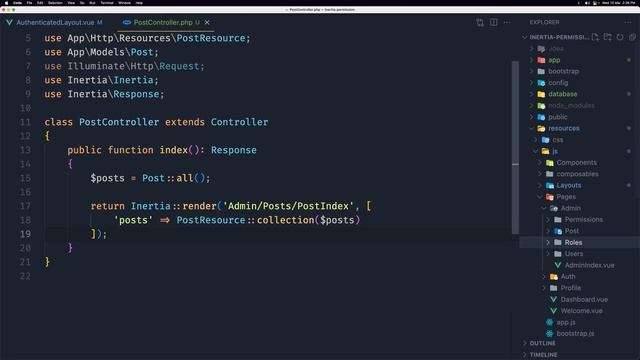Expand the composables folder chevron
The height and width of the screenshot is (360, 640).
click(x=540, y=174)
